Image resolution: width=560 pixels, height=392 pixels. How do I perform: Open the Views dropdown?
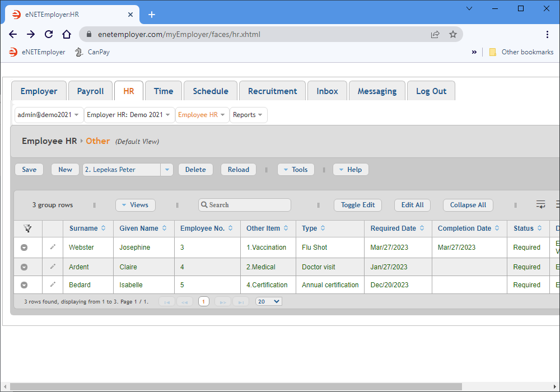pos(136,205)
